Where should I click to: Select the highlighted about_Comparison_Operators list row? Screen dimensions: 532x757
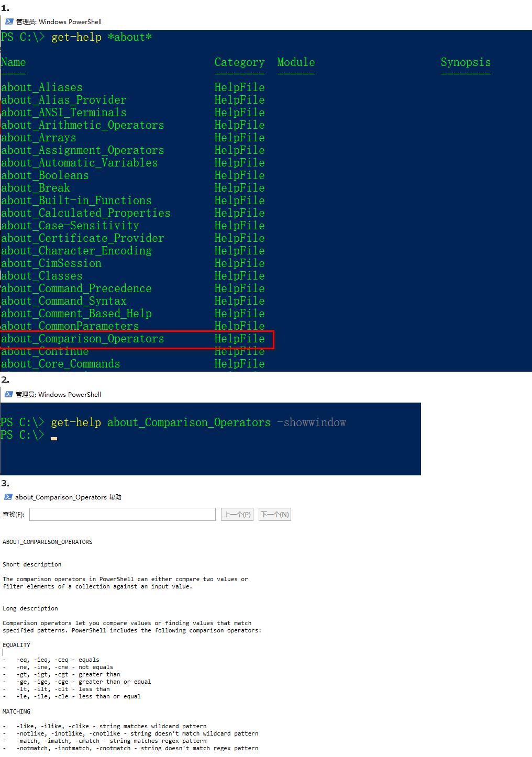click(136, 339)
